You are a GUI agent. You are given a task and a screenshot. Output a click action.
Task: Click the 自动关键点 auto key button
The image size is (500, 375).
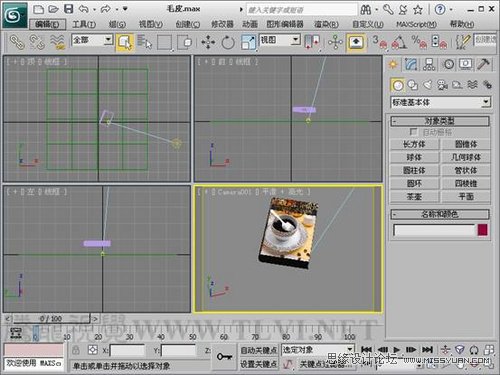(259, 350)
